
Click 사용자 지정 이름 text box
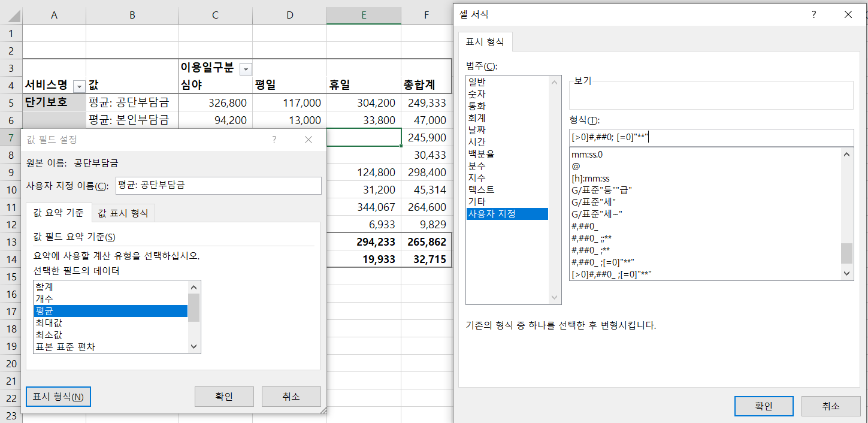click(218, 186)
